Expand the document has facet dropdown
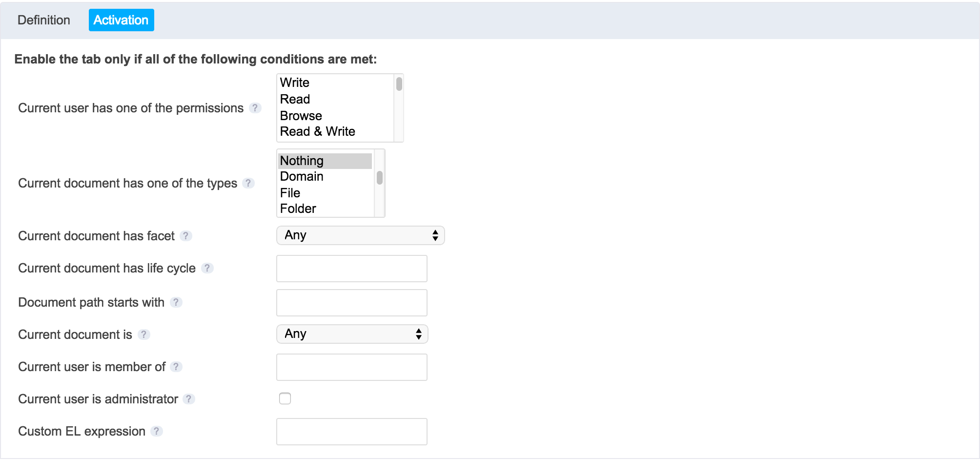Image resolution: width=980 pixels, height=460 pixels. coord(361,235)
